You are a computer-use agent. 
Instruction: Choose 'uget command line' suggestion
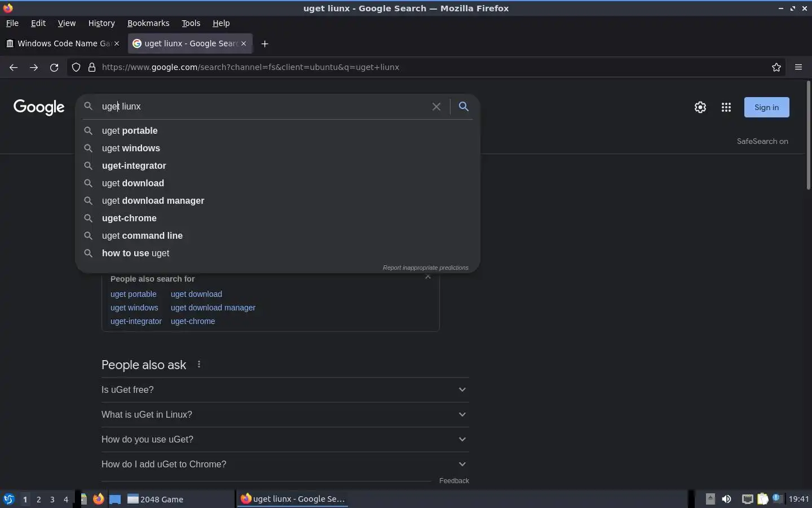pyautogui.click(x=277, y=236)
